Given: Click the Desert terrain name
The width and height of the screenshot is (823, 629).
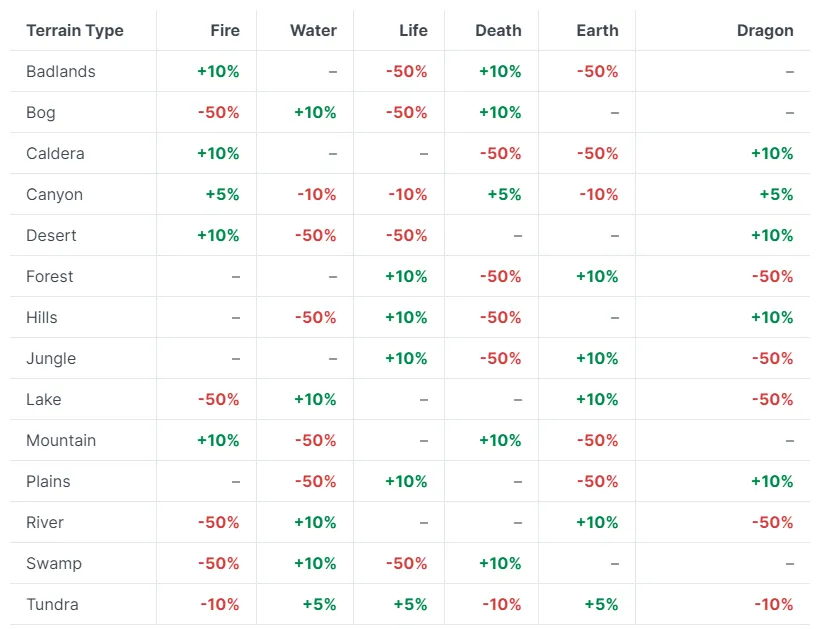Looking at the screenshot, I should (x=51, y=235).
